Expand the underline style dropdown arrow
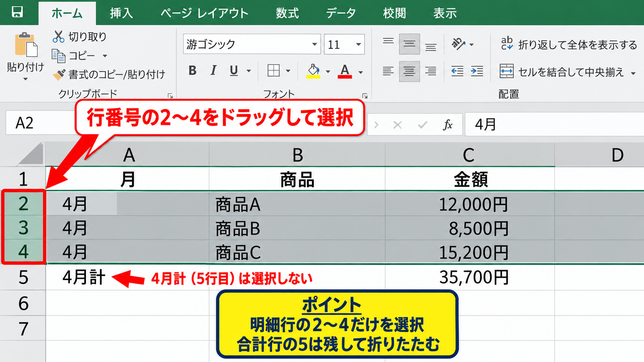The width and height of the screenshot is (644, 362). (249, 71)
